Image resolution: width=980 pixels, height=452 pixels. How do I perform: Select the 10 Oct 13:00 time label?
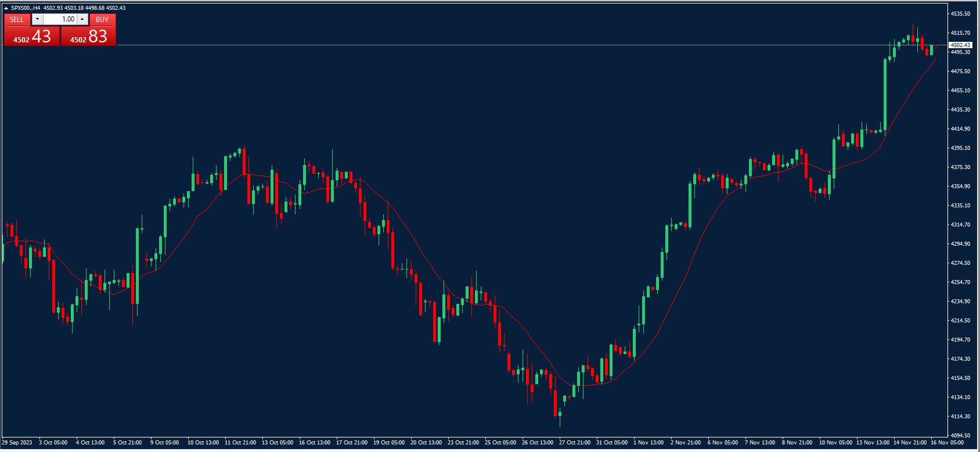[x=203, y=443]
